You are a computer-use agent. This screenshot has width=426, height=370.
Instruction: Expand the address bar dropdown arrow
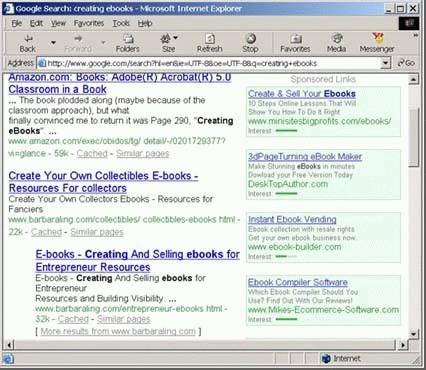point(385,63)
